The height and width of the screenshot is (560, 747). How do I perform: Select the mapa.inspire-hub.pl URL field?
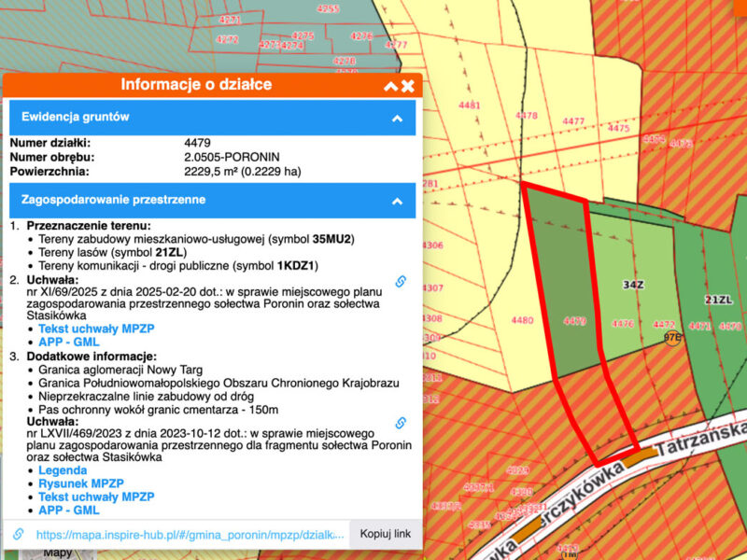(190, 535)
